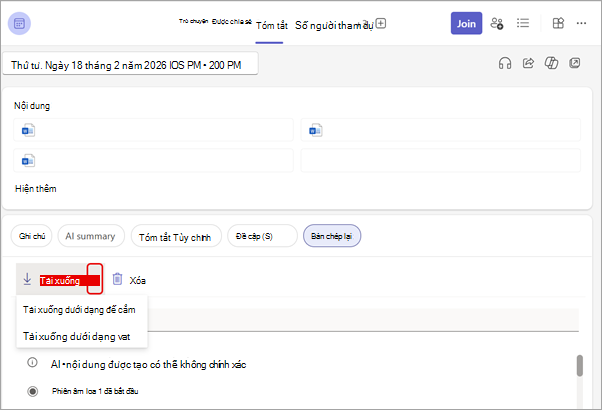Click the AI accuracy notice text
This screenshot has height=410, width=602.
[x=148, y=365]
